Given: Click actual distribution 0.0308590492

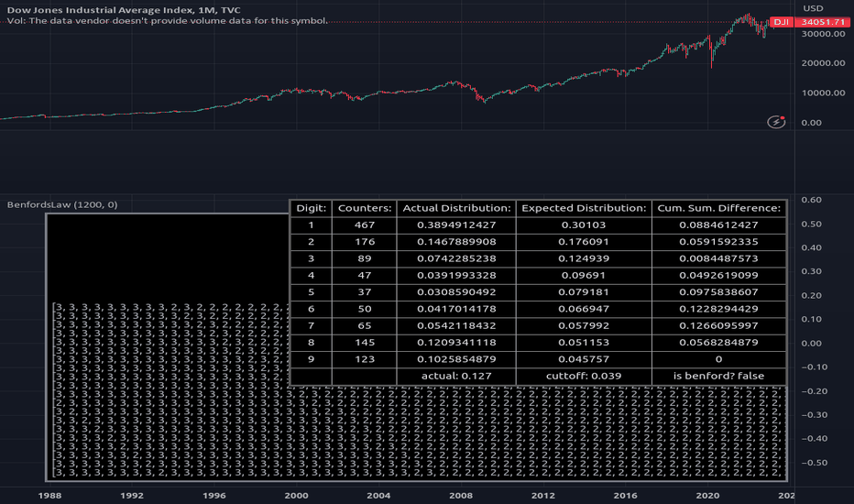Looking at the screenshot, I should 456,292.
